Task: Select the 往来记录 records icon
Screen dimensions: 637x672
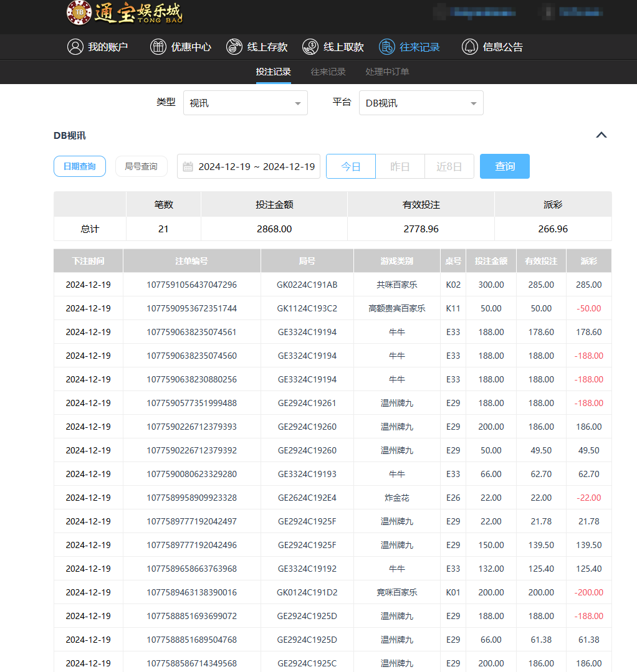Action: 386,47
